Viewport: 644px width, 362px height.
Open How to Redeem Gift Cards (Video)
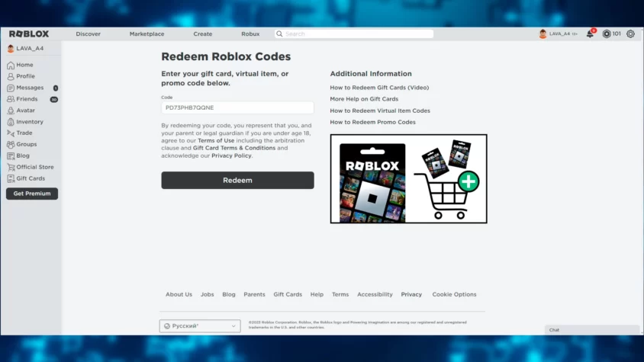pos(379,88)
